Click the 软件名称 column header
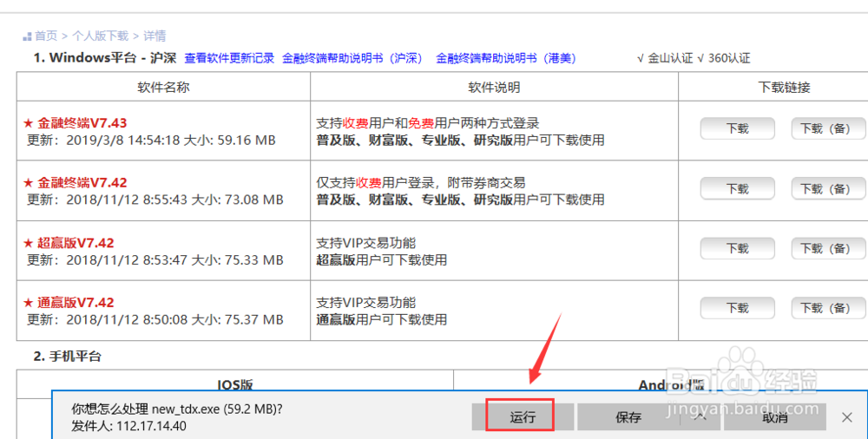This screenshot has width=868, height=439. point(163,87)
